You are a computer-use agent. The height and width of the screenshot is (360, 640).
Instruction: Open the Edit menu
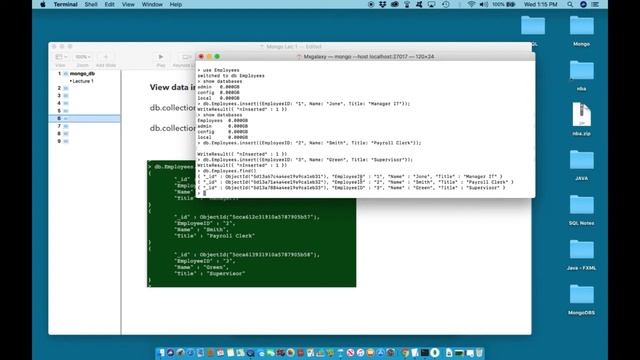coord(109,4)
